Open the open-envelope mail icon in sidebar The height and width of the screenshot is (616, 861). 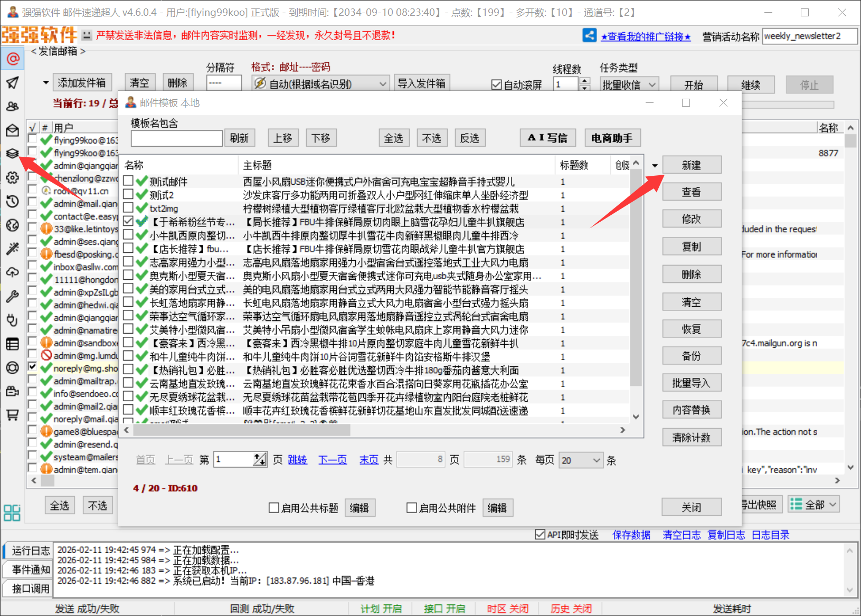pos(13,130)
